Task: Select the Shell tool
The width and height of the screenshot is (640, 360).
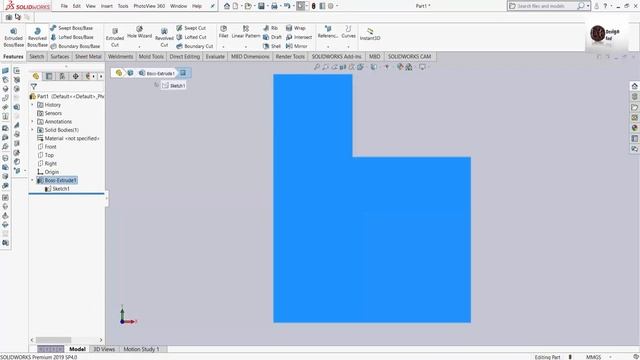Action: coord(272,46)
